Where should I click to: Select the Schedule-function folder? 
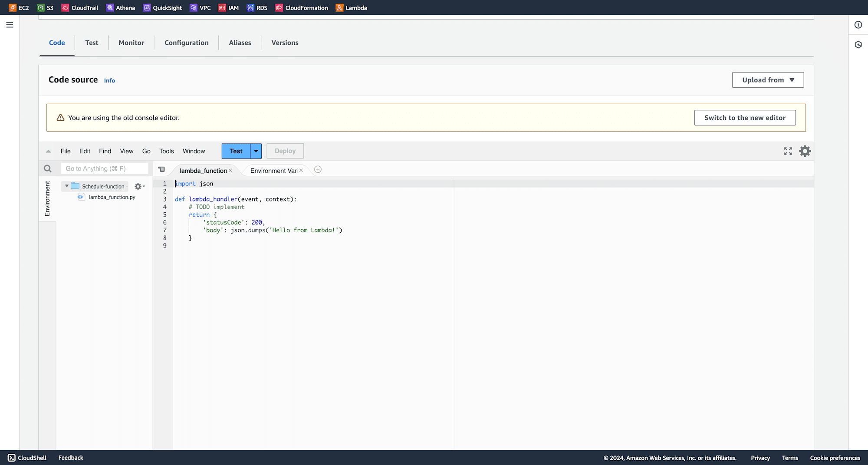coord(103,186)
